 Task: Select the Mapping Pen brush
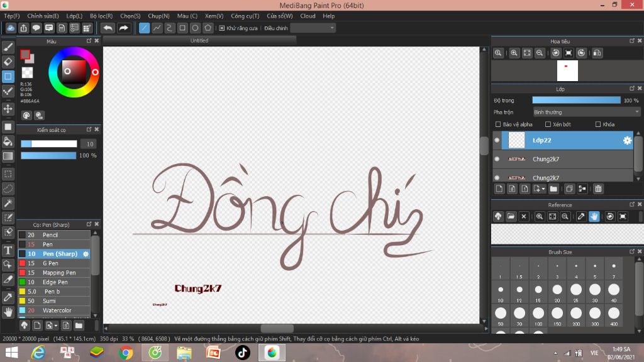pos(54,273)
